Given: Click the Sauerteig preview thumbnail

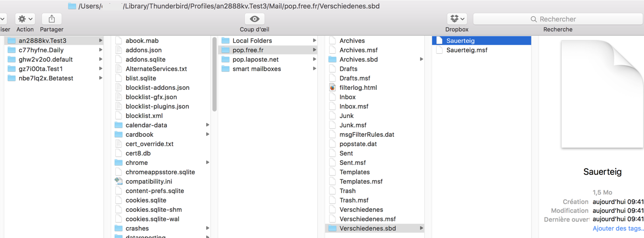Looking at the screenshot, I should click(x=601, y=94).
